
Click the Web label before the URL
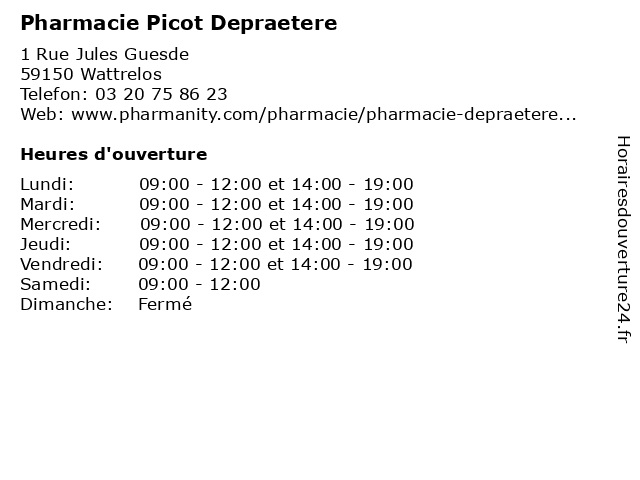(42, 114)
